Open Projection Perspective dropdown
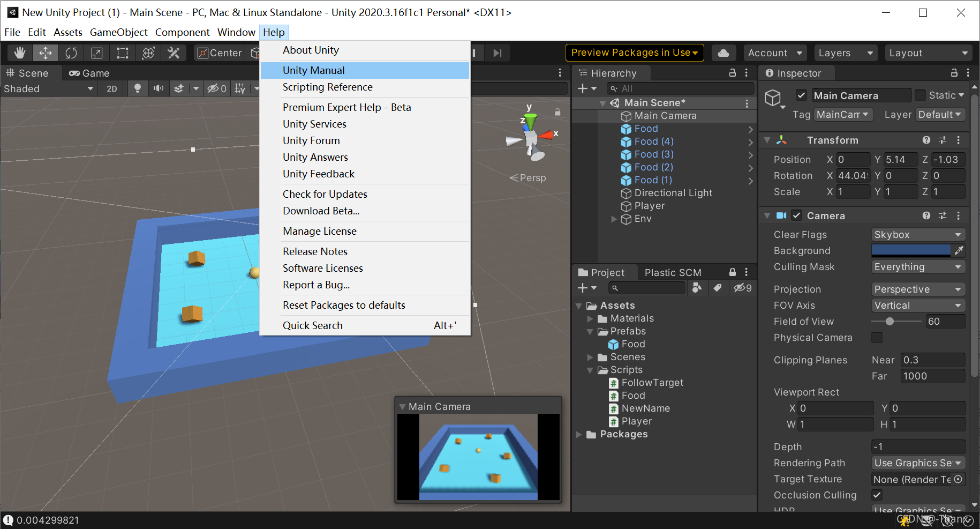This screenshot has height=529, width=980. click(918, 289)
